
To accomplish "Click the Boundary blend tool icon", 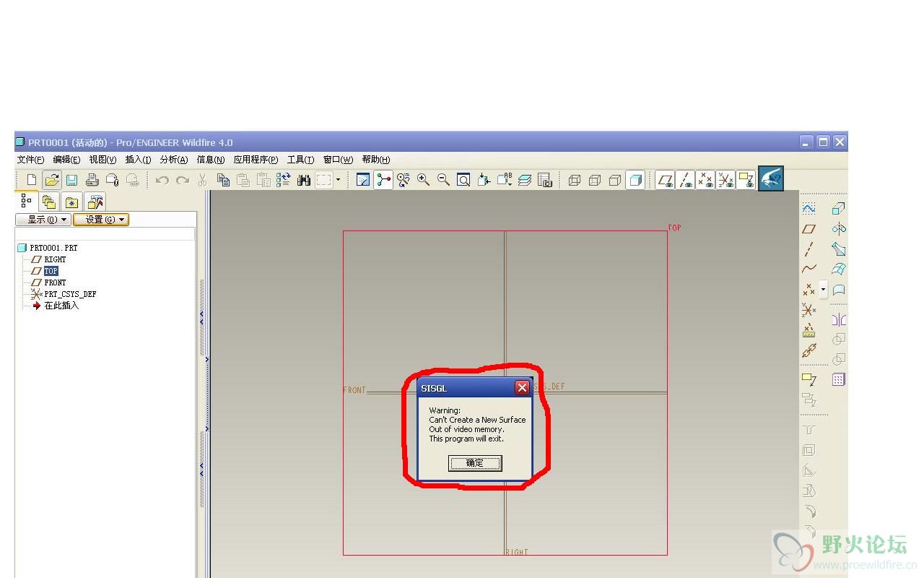I will [x=838, y=269].
